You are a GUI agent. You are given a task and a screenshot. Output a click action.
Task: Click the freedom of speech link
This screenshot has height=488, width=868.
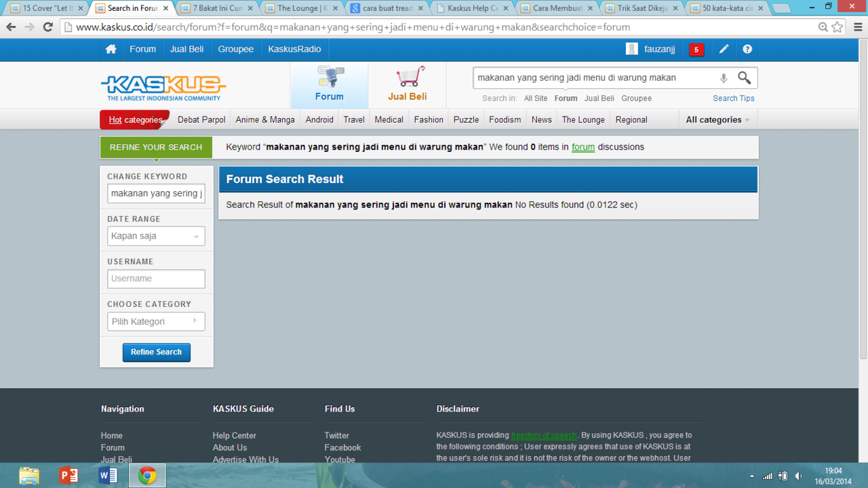(544, 436)
